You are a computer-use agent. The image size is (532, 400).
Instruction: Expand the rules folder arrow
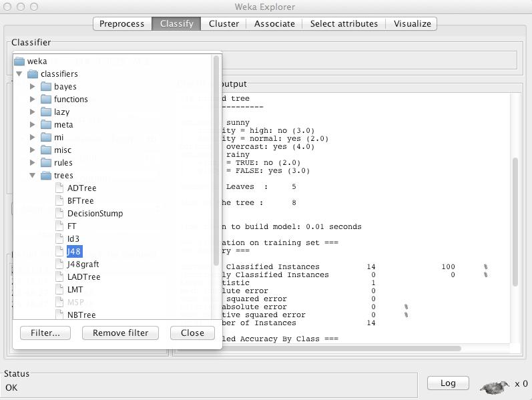tap(33, 163)
